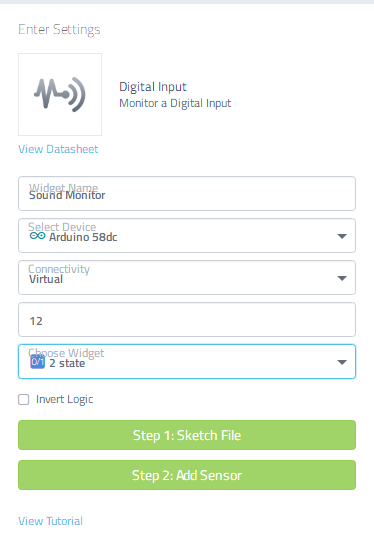Click the Digital Input title text
The height and width of the screenshot is (558, 374).
153,87
